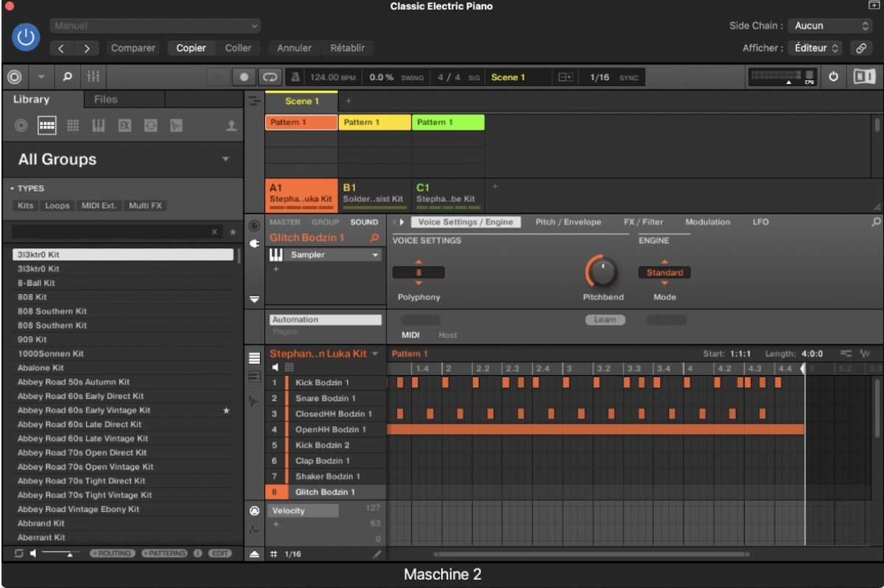Click the pencil paint mode icon
The width and height of the screenshot is (884, 588).
[x=377, y=554]
